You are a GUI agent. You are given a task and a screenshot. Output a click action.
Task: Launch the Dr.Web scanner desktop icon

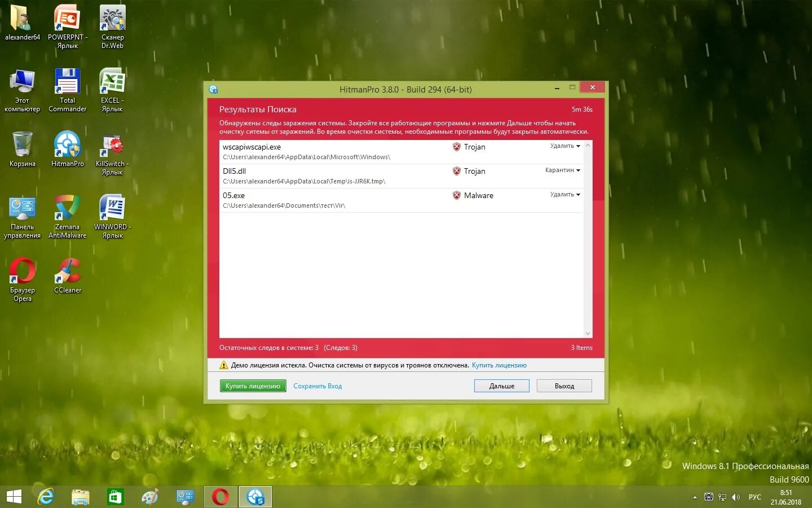pyautogui.click(x=112, y=18)
